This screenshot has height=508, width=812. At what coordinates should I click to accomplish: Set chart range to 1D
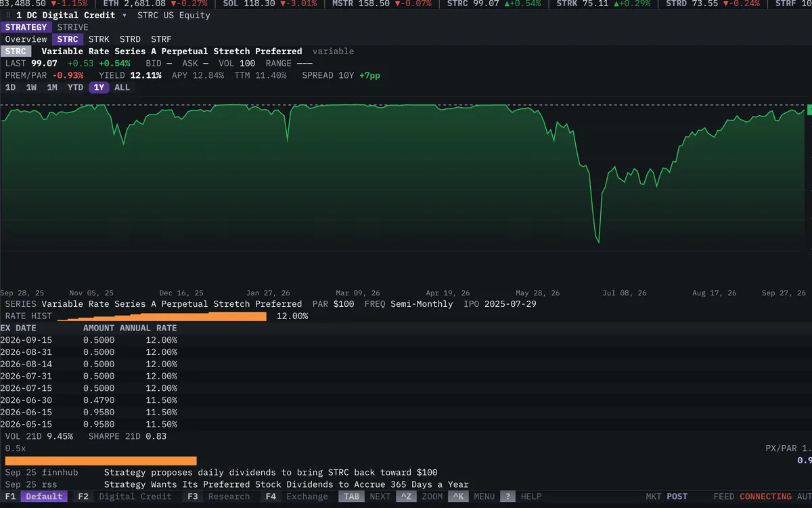[x=10, y=87]
